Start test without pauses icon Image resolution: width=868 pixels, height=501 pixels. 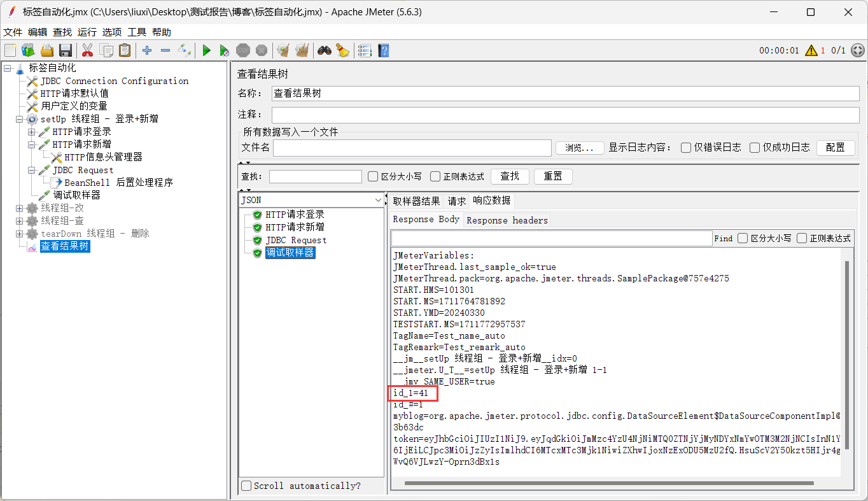pyautogui.click(x=225, y=50)
